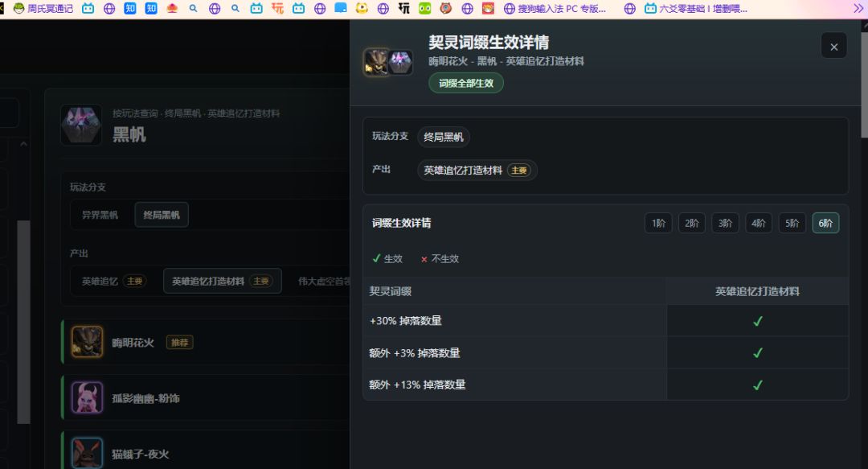The width and height of the screenshot is (868, 469).
Task: Click the 额外 +13% 掉落数量 row text
Action: (417, 385)
